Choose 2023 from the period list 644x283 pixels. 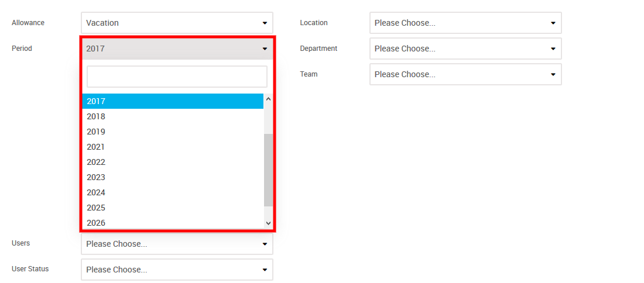tap(173, 177)
